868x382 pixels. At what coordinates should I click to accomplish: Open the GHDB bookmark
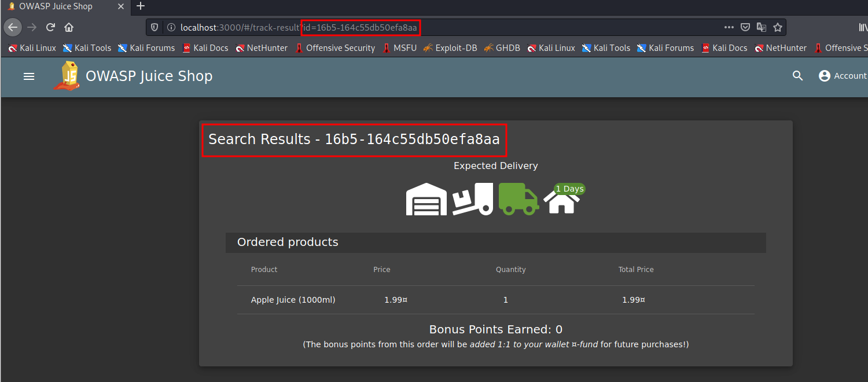click(502, 48)
